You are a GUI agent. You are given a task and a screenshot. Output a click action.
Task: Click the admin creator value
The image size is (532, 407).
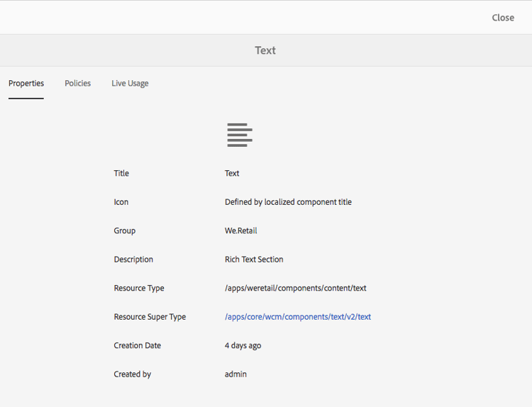click(235, 374)
